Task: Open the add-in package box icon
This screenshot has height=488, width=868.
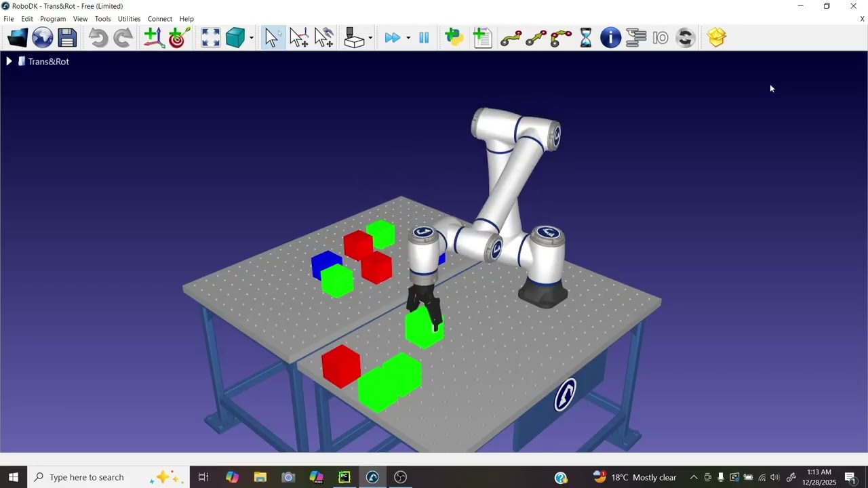Action: [x=717, y=38]
